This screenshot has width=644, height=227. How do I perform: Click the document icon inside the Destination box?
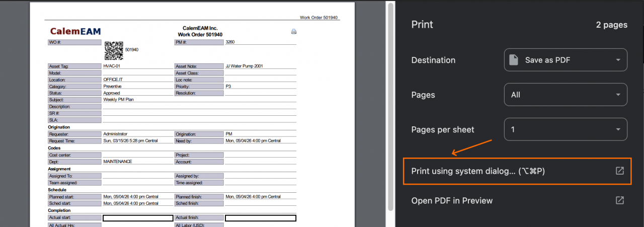click(513, 60)
